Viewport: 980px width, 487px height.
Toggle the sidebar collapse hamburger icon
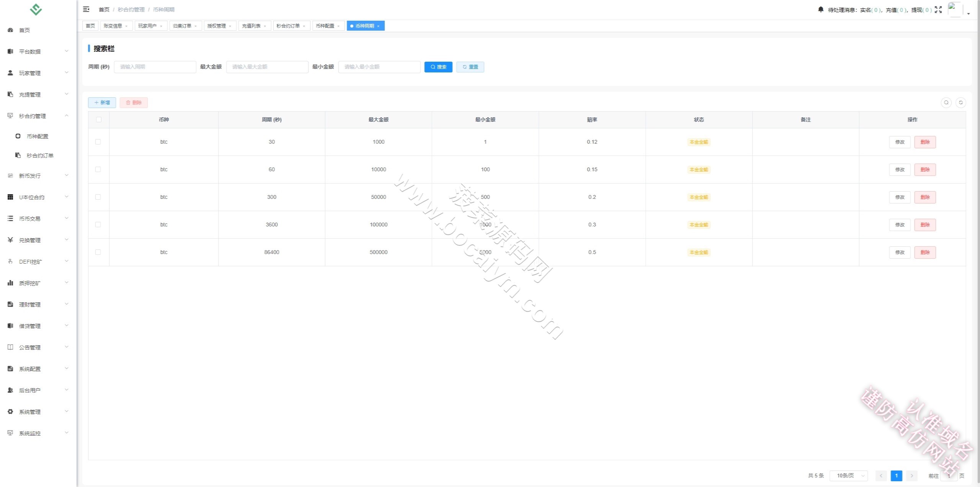[x=86, y=9]
